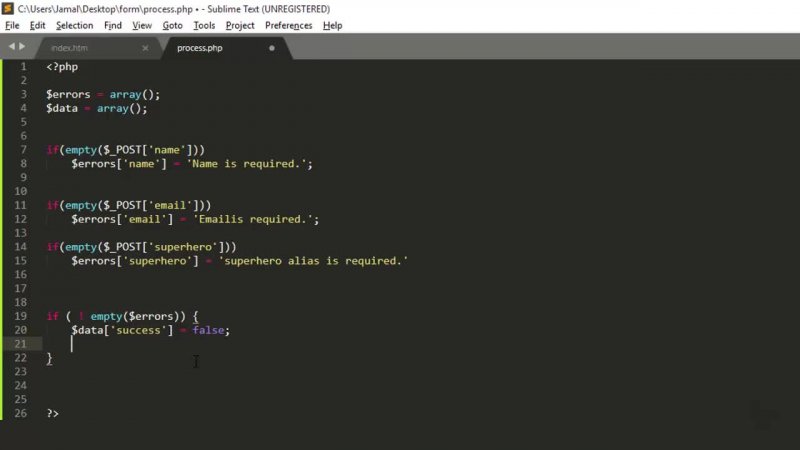800x450 pixels.
Task: Open the Find menu
Action: coord(113,25)
